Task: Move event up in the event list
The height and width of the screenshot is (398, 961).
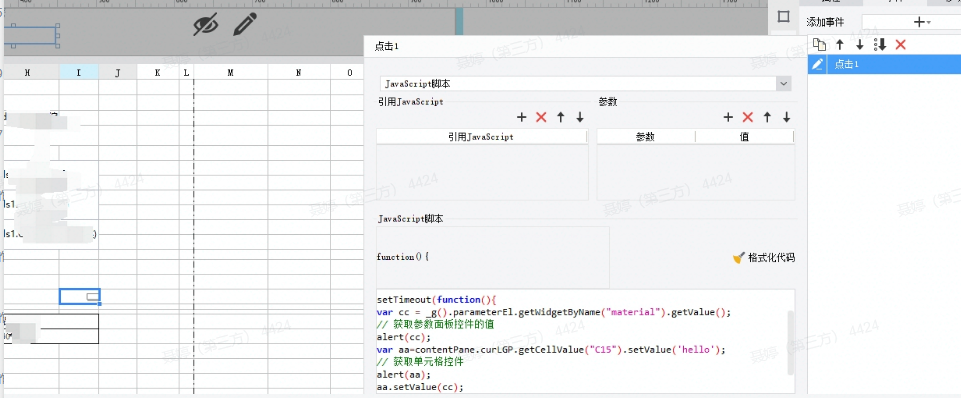Action: pos(840,44)
